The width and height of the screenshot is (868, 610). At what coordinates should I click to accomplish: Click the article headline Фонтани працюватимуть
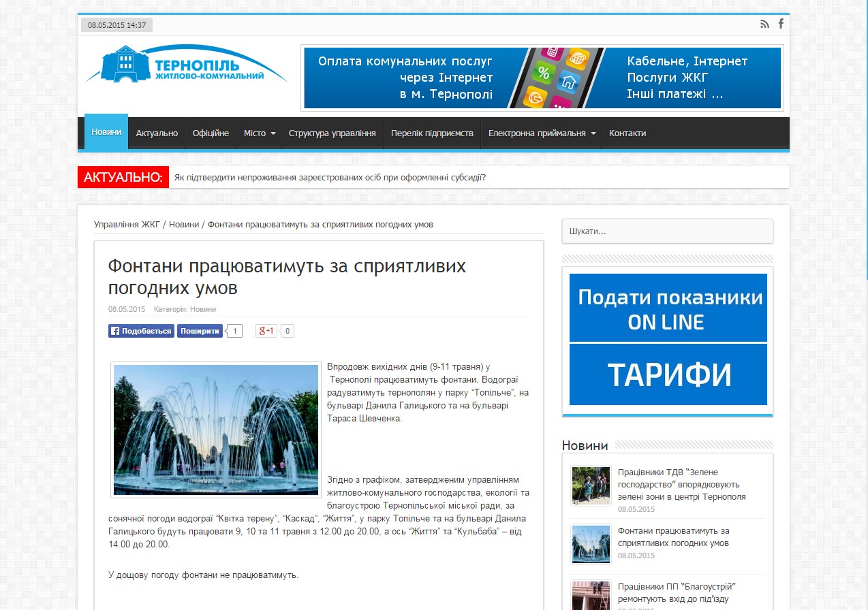tap(287, 276)
